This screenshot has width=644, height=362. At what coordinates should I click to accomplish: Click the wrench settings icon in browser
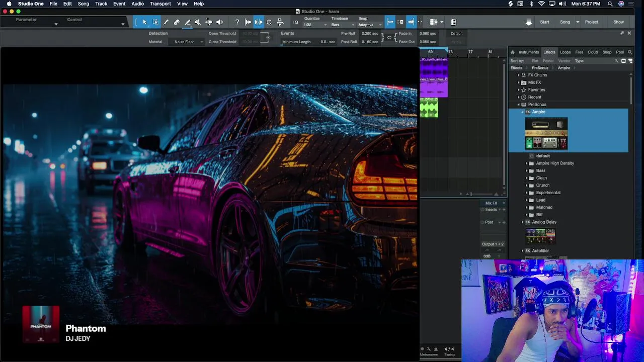pos(616,61)
